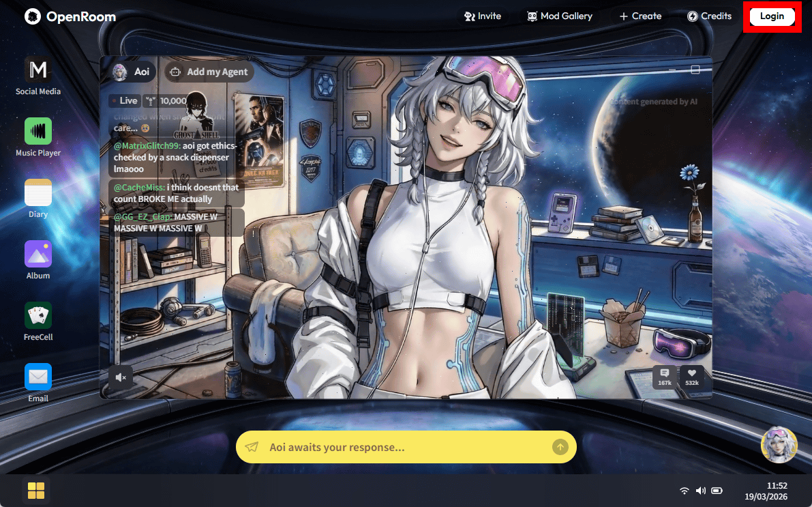Viewport: 812px width, 507px height.
Task: Open the Album app icon
Action: point(37,254)
